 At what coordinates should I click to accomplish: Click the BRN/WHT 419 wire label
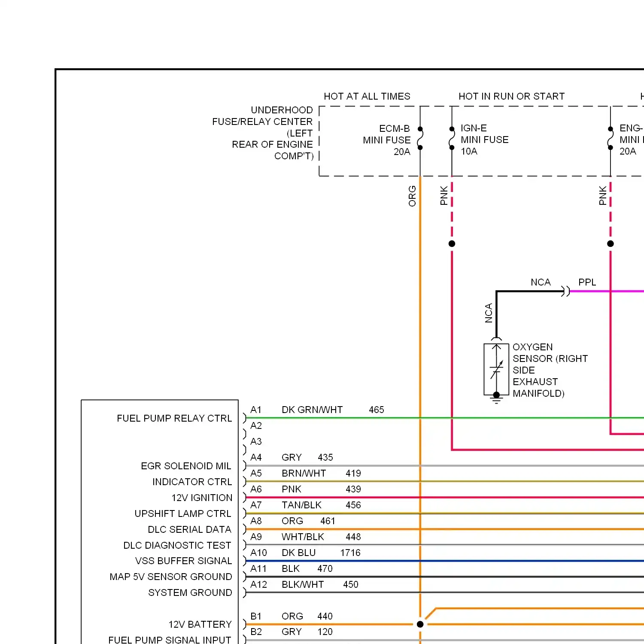321,473
